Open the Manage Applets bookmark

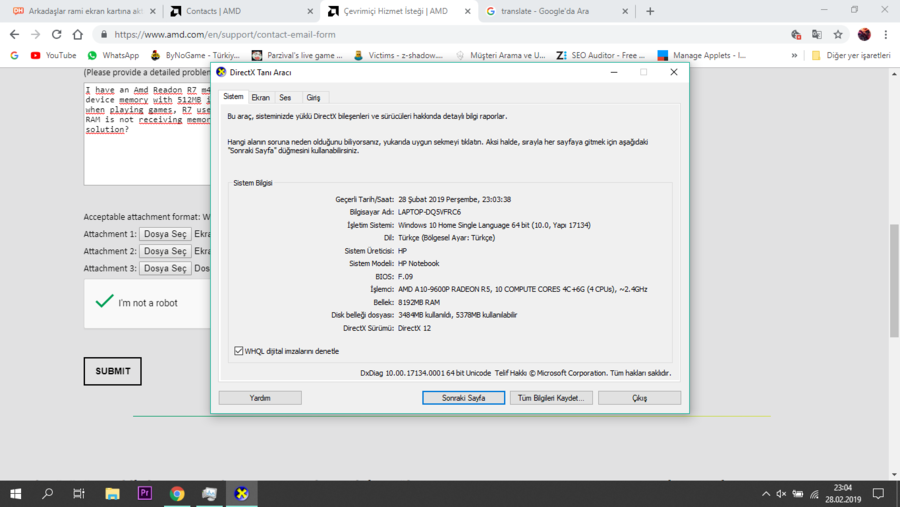coord(701,55)
